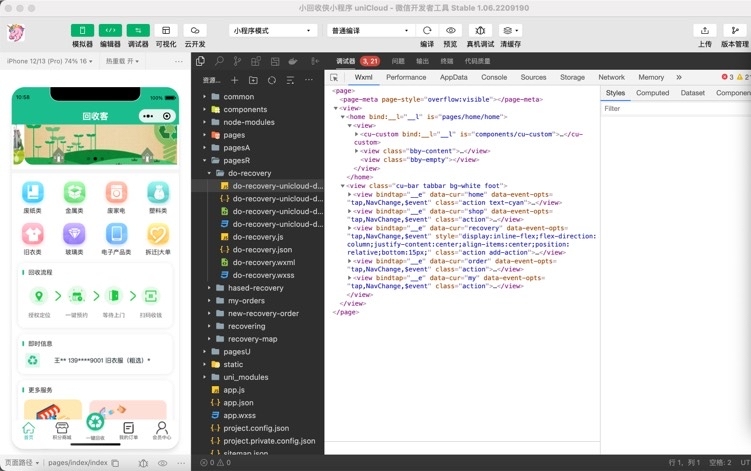Open project.config.json file
The width and height of the screenshot is (751, 471).
[x=258, y=428]
